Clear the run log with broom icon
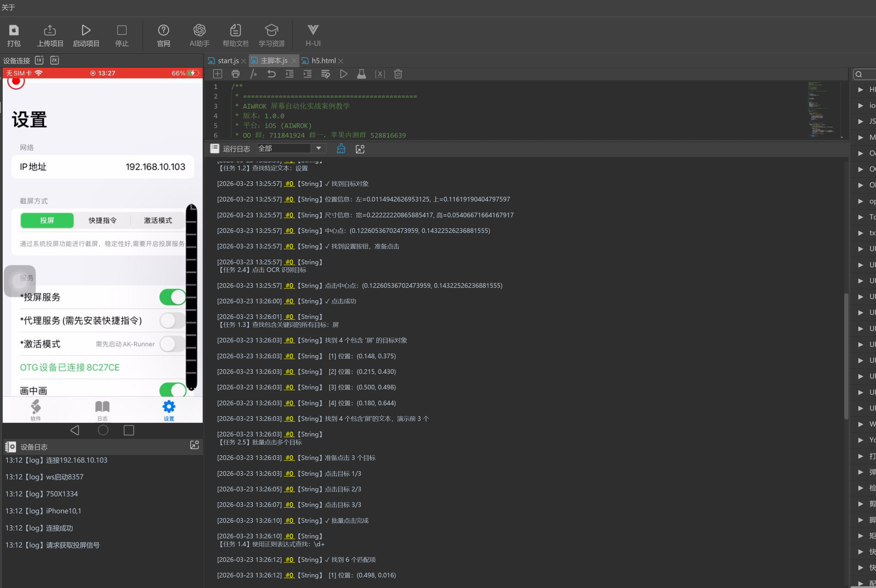Screen dimensions: 876x588 pos(341,149)
